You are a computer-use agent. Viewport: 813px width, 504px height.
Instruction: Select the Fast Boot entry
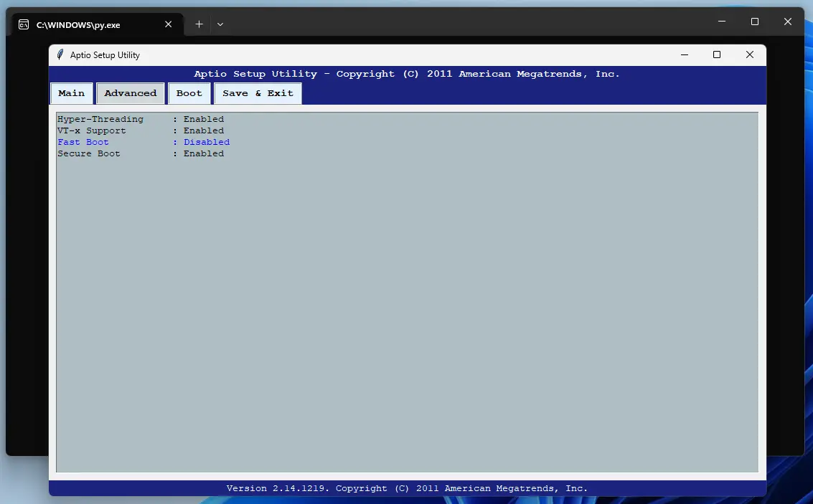point(83,142)
